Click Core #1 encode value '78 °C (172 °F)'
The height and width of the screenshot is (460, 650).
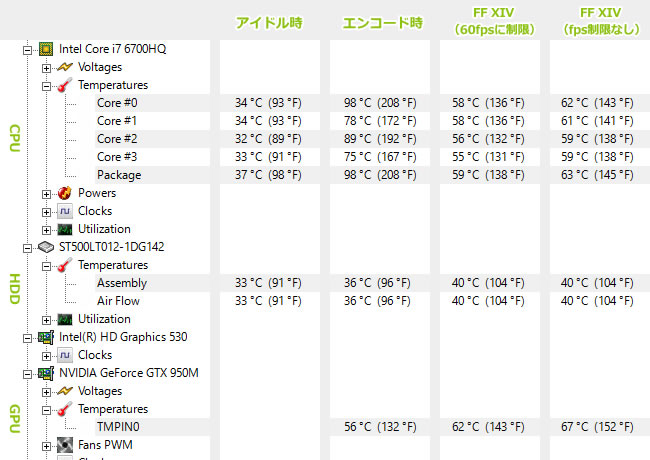click(x=380, y=121)
